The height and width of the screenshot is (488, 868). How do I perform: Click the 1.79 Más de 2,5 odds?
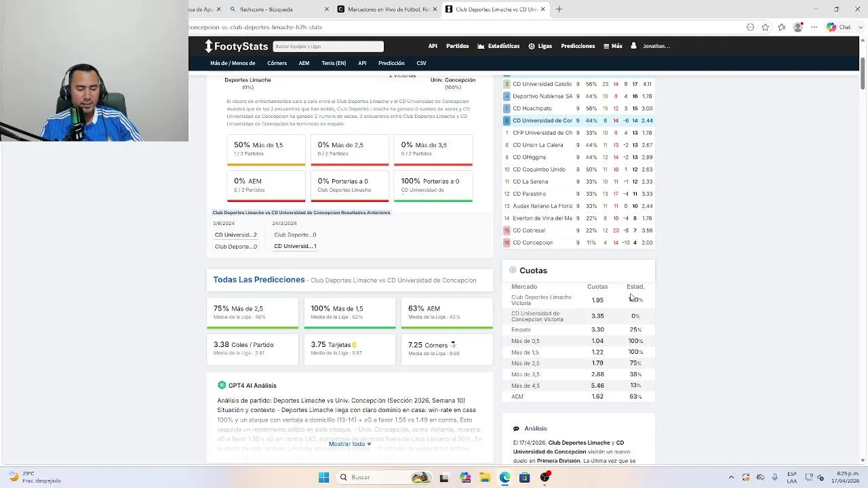597,363
